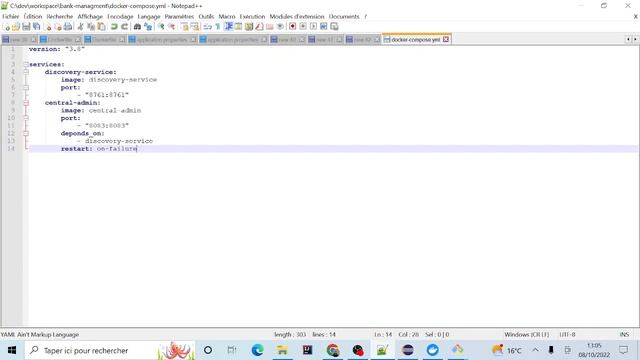Image resolution: width=640 pixels, height=360 pixels.
Task: Click the Windows (CR LF) status field
Action: (527, 334)
